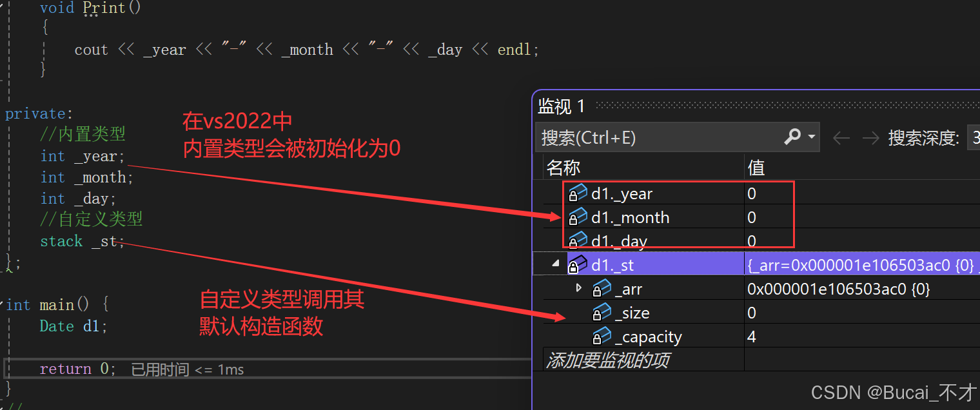Viewport: 980px width, 410px height.
Task: Click the int _year; member line
Action: (83, 156)
